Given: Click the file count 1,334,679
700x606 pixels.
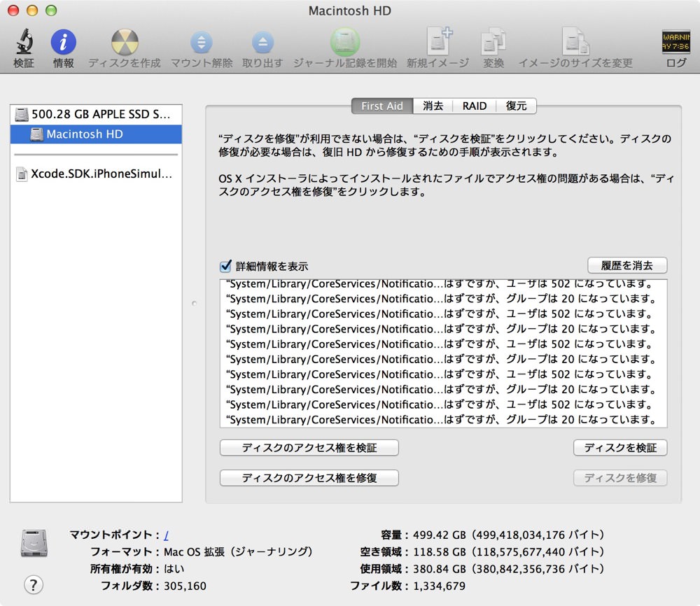Looking at the screenshot, I should 440,586.
